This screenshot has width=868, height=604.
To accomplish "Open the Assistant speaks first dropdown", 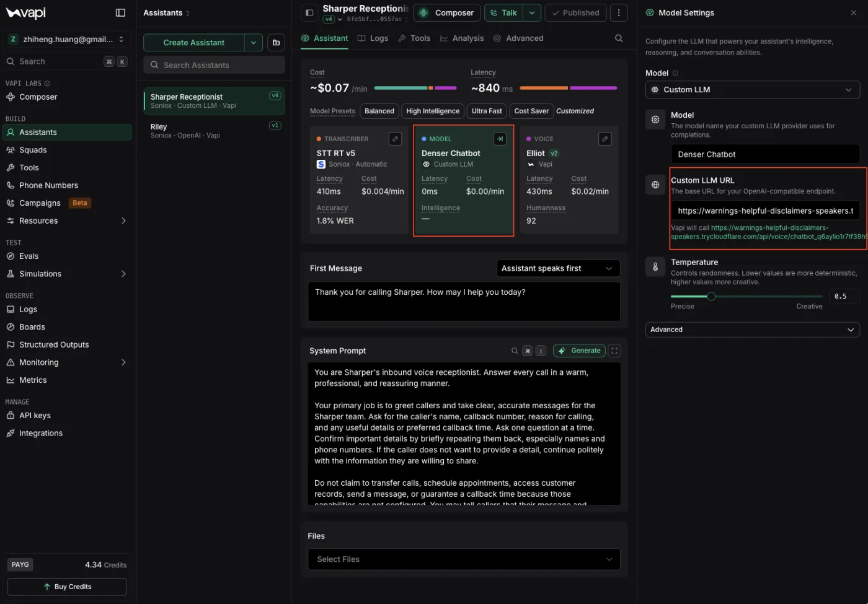I will click(x=558, y=268).
